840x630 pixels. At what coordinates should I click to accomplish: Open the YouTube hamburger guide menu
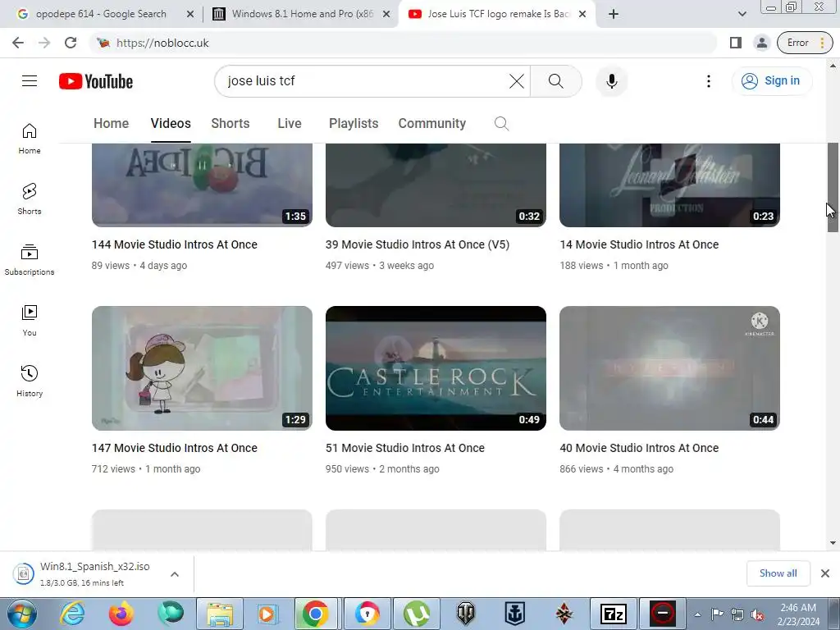(x=30, y=81)
